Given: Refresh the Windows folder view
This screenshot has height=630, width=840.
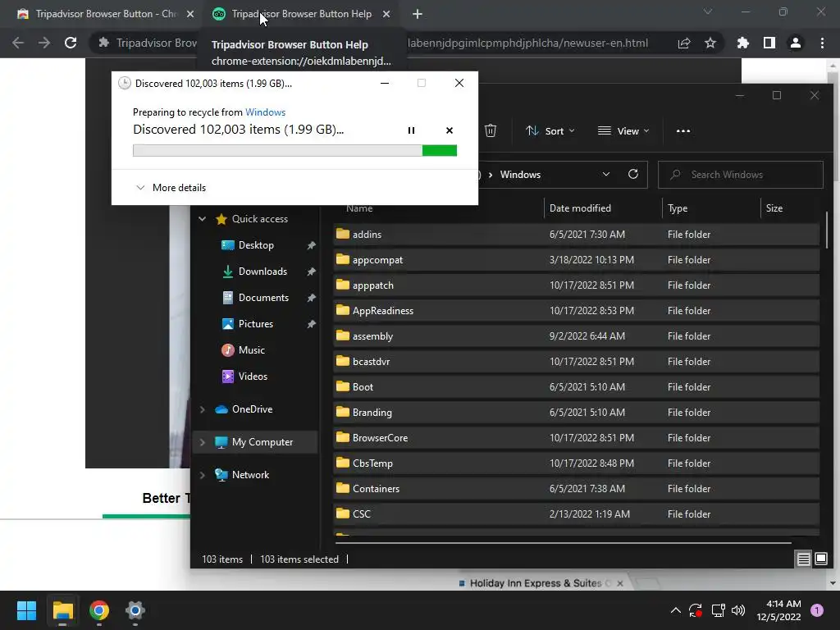Looking at the screenshot, I should 632,174.
